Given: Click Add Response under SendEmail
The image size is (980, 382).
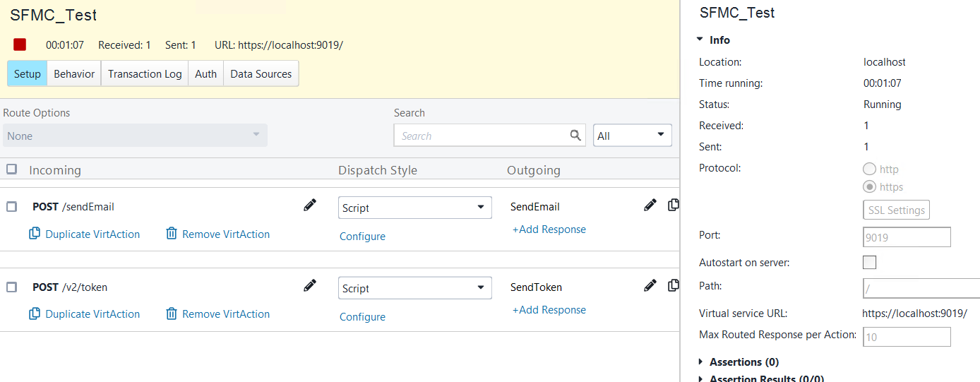Looking at the screenshot, I should pos(549,229).
